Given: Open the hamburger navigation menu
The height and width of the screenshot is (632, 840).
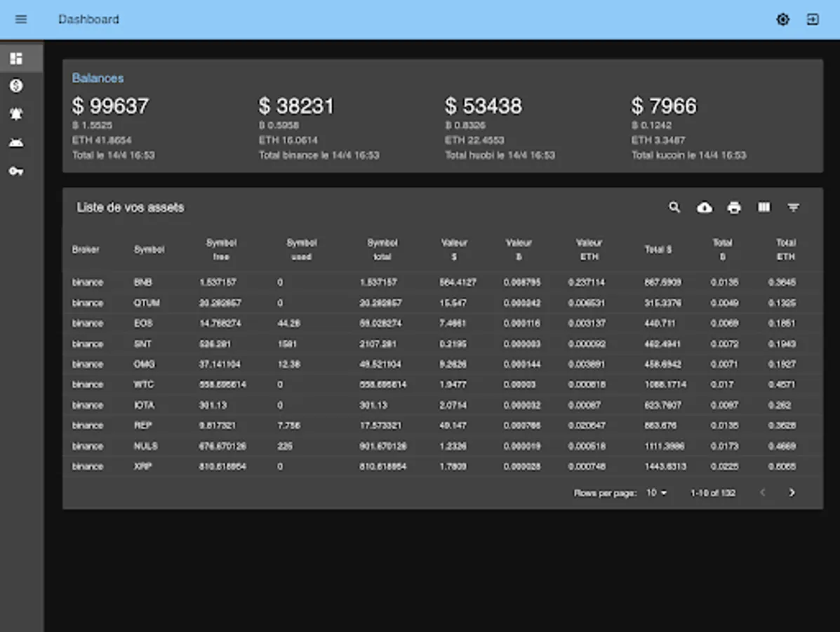Looking at the screenshot, I should coord(21,19).
